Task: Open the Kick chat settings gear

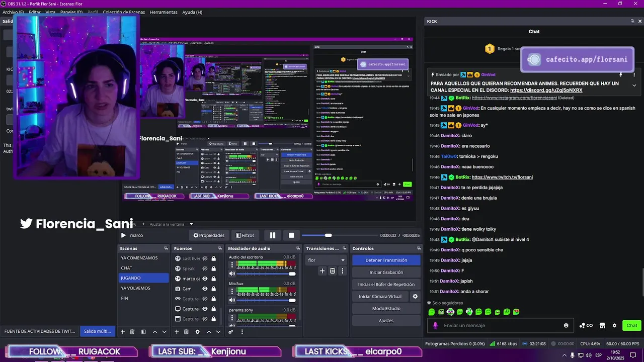Action: pyautogui.click(x=614, y=325)
